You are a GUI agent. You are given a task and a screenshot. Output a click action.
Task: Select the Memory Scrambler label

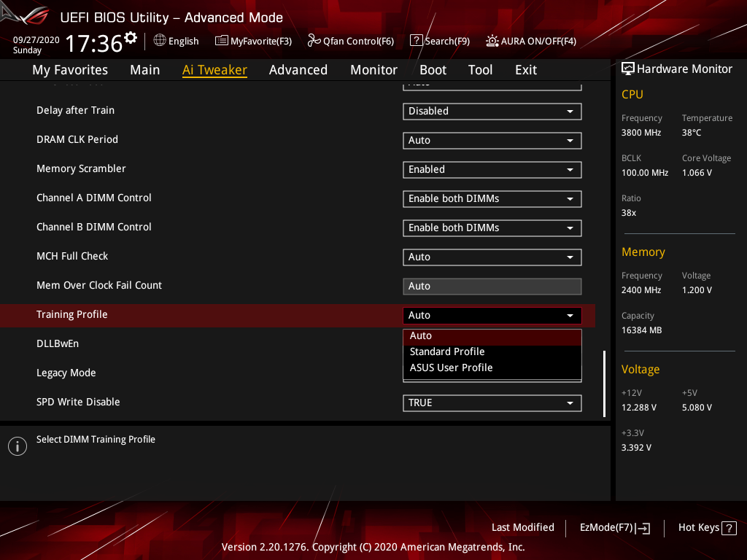click(x=81, y=168)
